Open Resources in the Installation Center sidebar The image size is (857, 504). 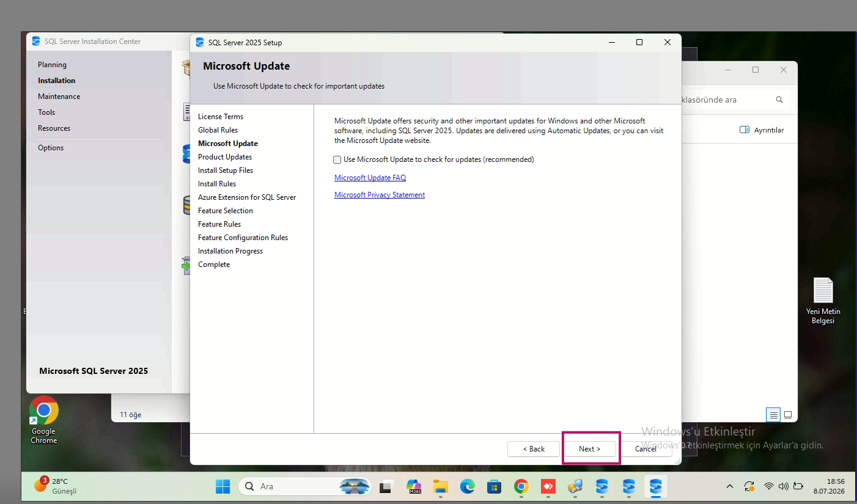[54, 128]
